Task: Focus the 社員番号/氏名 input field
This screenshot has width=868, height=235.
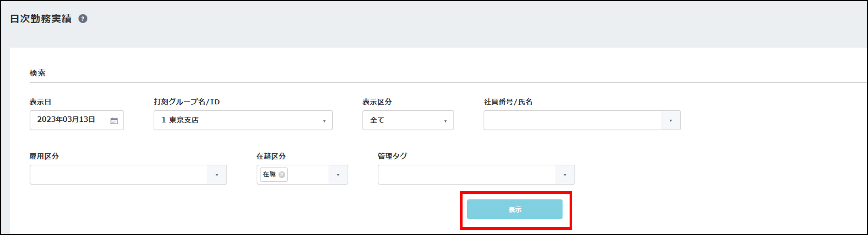Action: coord(572,120)
